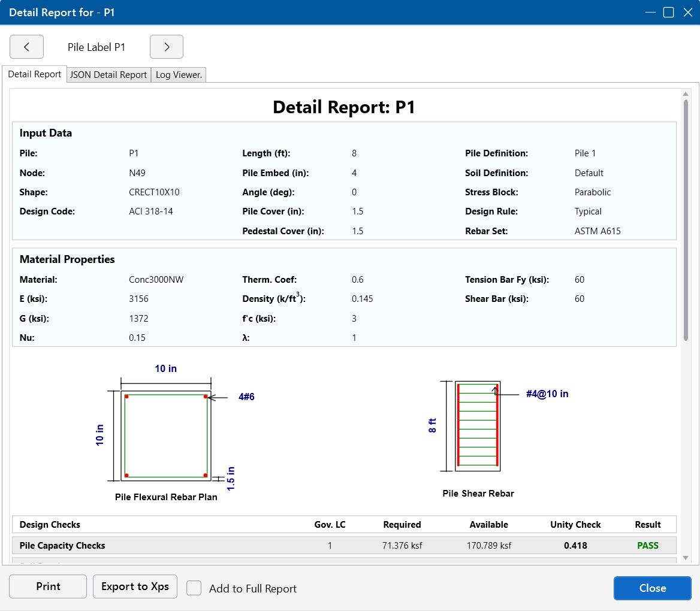The width and height of the screenshot is (700, 611).
Task: Switch to the Log Viewer tab
Action: (179, 75)
